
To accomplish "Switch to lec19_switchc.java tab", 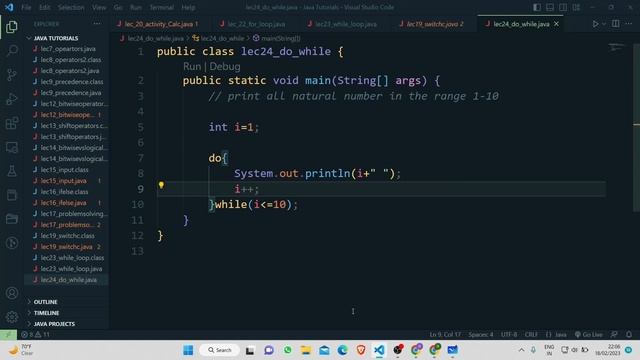I will 435,24.
